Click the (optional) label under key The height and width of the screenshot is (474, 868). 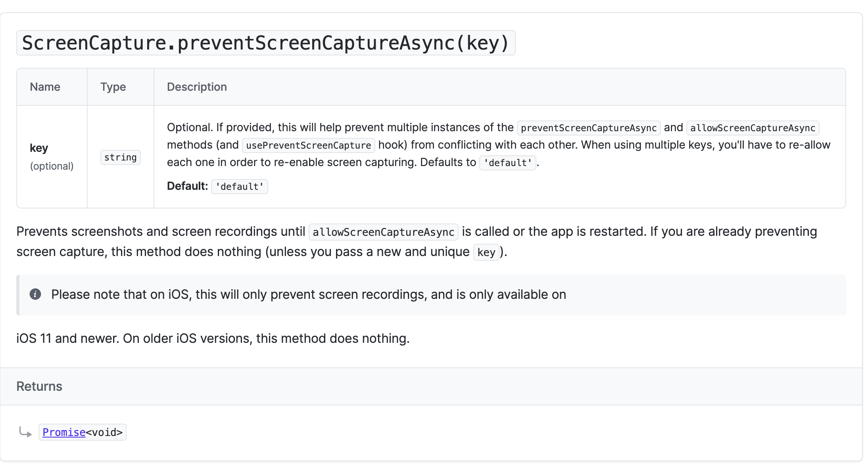pos(52,166)
